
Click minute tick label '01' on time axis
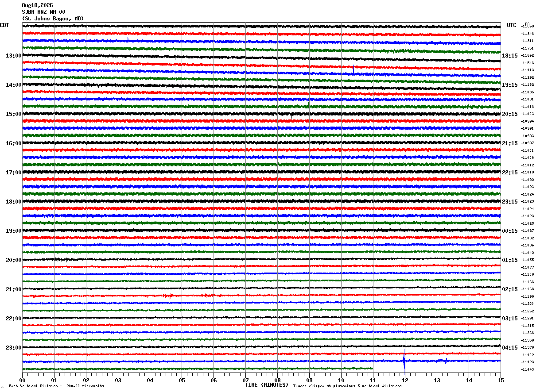click(x=54, y=380)
